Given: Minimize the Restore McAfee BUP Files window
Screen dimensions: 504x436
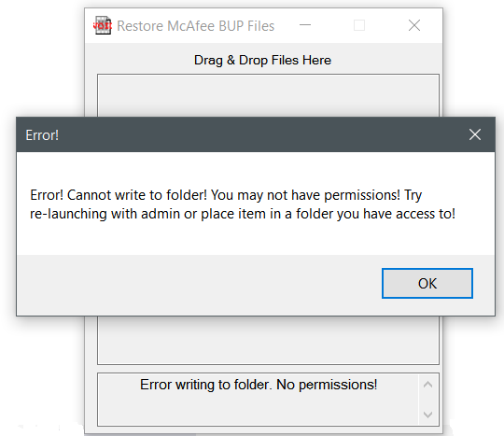Looking at the screenshot, I should 305,25.
